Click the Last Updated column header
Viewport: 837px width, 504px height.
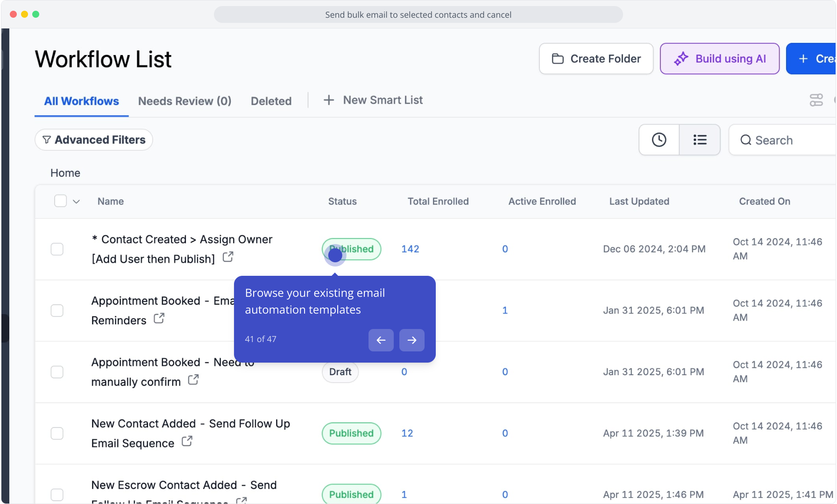[x=639, y=202]
